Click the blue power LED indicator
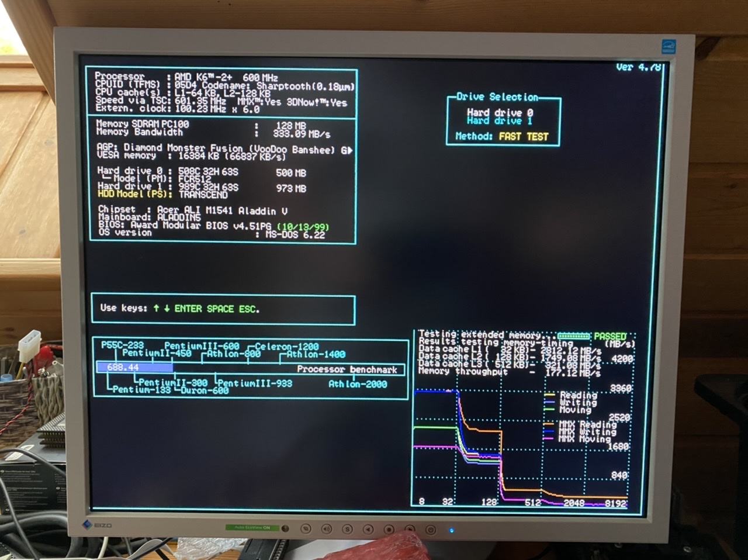Image resolution: width=748 pixels, height=560 pixels. [x=451, y=531]
